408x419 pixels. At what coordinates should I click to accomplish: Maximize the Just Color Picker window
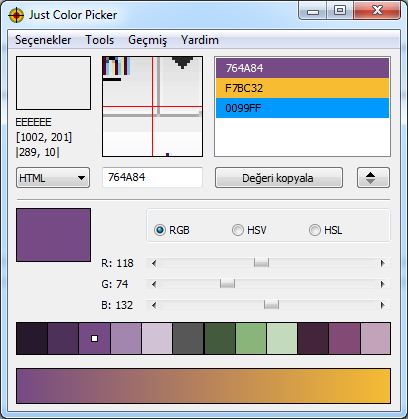point(340,11)
